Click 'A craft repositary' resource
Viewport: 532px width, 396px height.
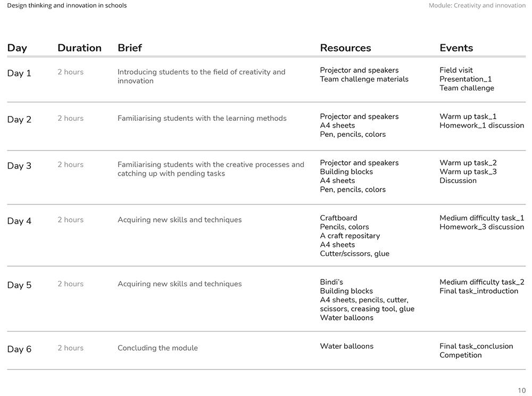pyautogui.click(x=350, y=236)
